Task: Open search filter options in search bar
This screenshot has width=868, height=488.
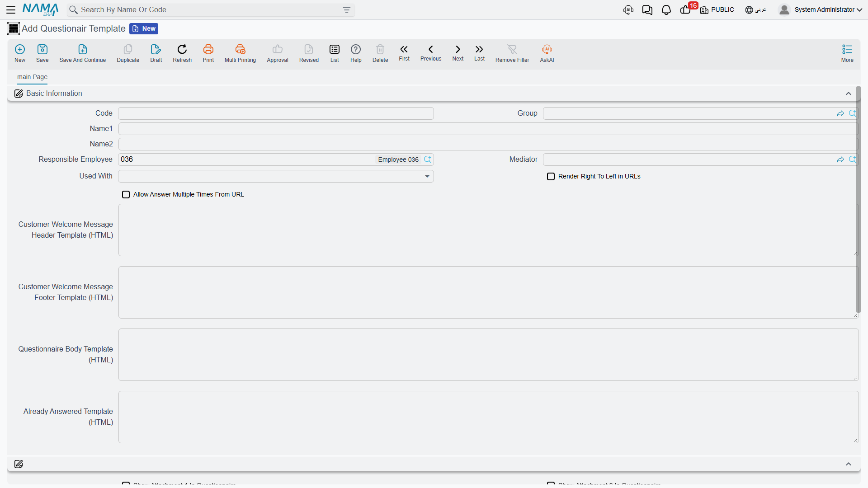Action: click(347, 10)
